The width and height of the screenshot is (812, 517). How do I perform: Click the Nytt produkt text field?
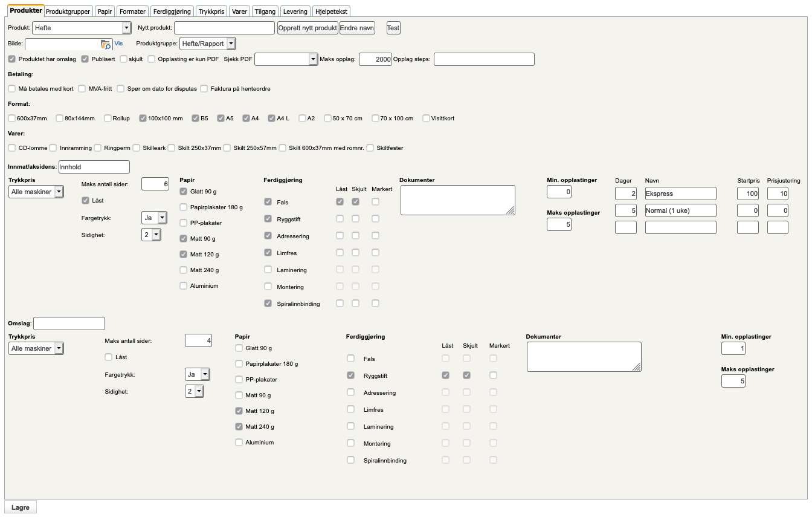(x=224, y=28)
